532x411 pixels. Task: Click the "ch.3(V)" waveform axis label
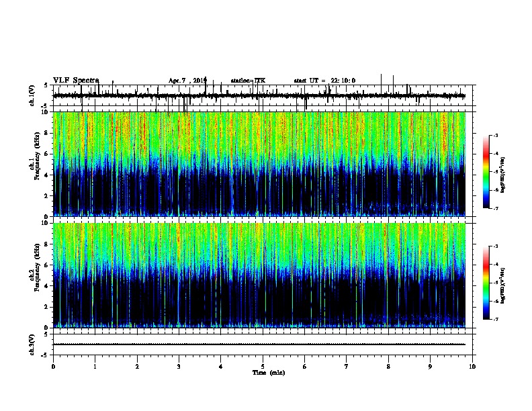32,345
